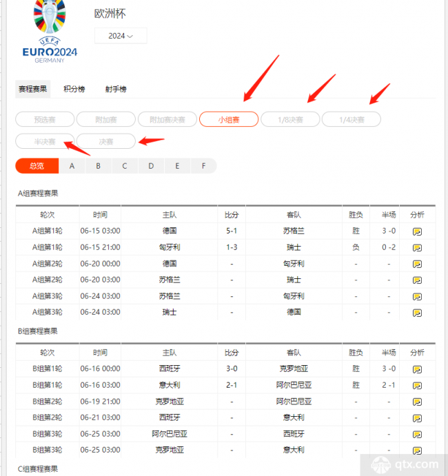Viewport: 448px width, 476px height.
Task: Open analysis for 苏格兰 vs 瑞士 match
Action: pos(417,280)
